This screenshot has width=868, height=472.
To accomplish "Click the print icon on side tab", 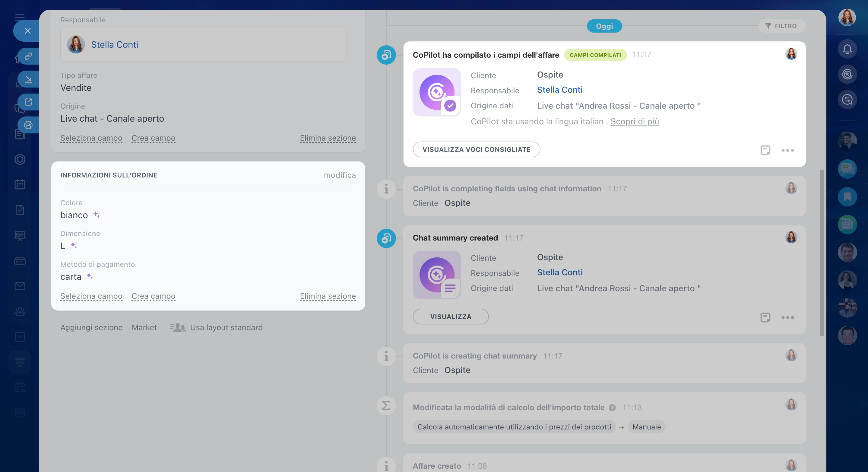I will pos(28,125).
